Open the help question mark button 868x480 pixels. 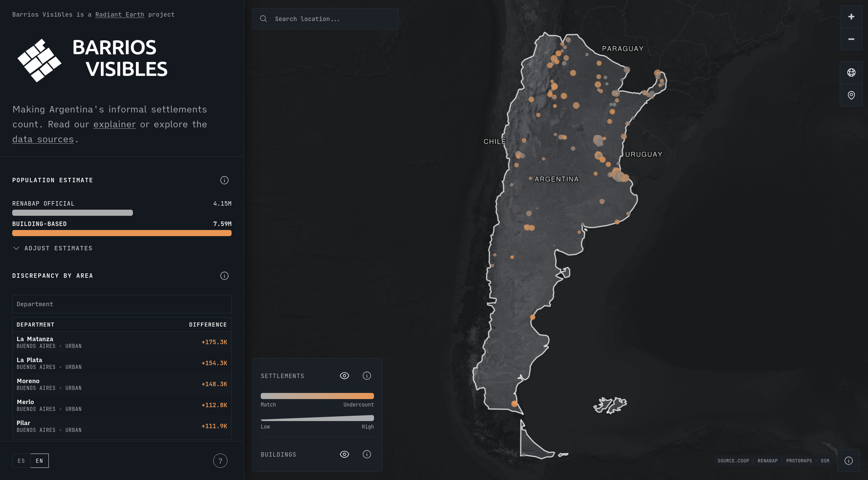click(x=220, y=461)
